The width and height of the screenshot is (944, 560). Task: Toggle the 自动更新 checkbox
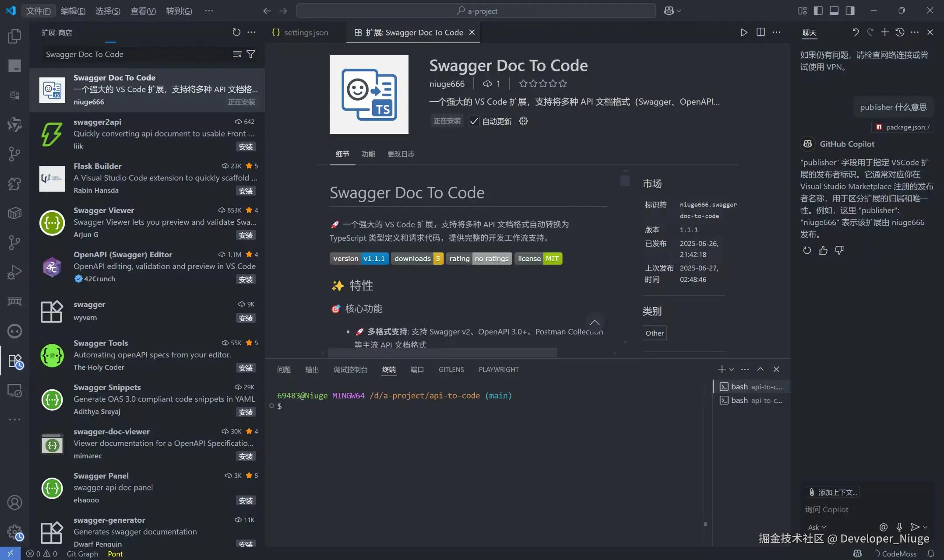pos(474,121)
